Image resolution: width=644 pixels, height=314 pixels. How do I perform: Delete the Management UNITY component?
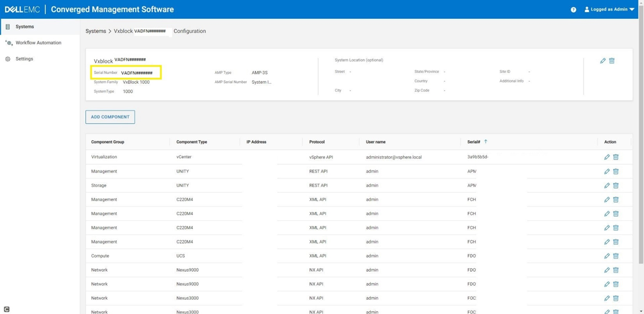tap(615, 172)
